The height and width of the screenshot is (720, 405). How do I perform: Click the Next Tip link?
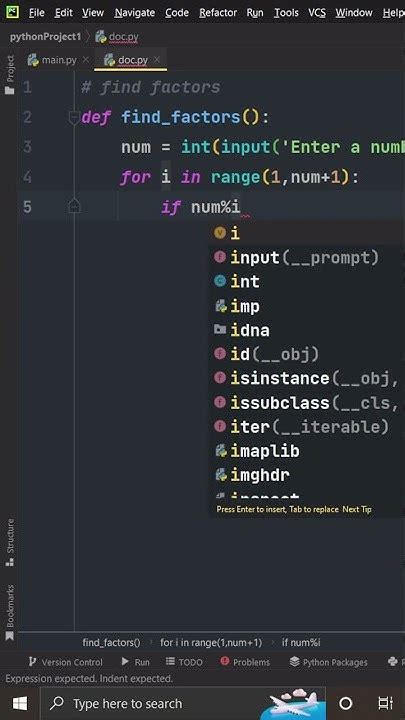[x=357, y=509]
